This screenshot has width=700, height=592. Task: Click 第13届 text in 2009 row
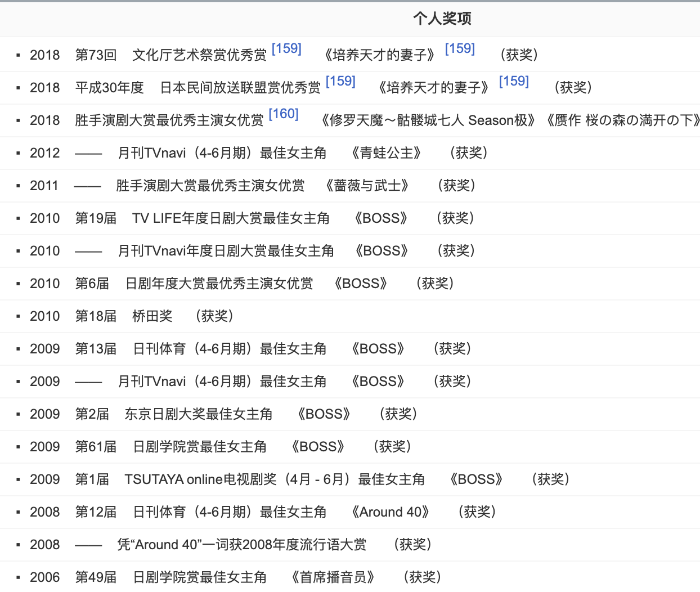(96, 349)
